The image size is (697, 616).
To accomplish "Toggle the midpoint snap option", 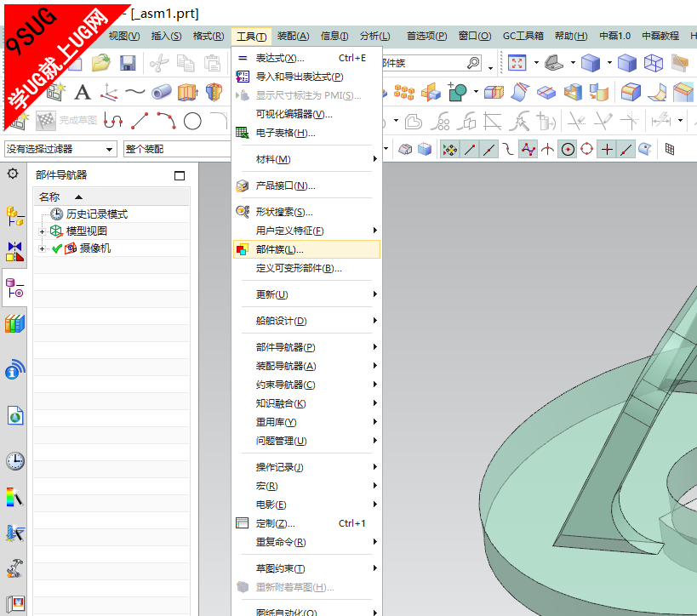I will pos(488,150).
